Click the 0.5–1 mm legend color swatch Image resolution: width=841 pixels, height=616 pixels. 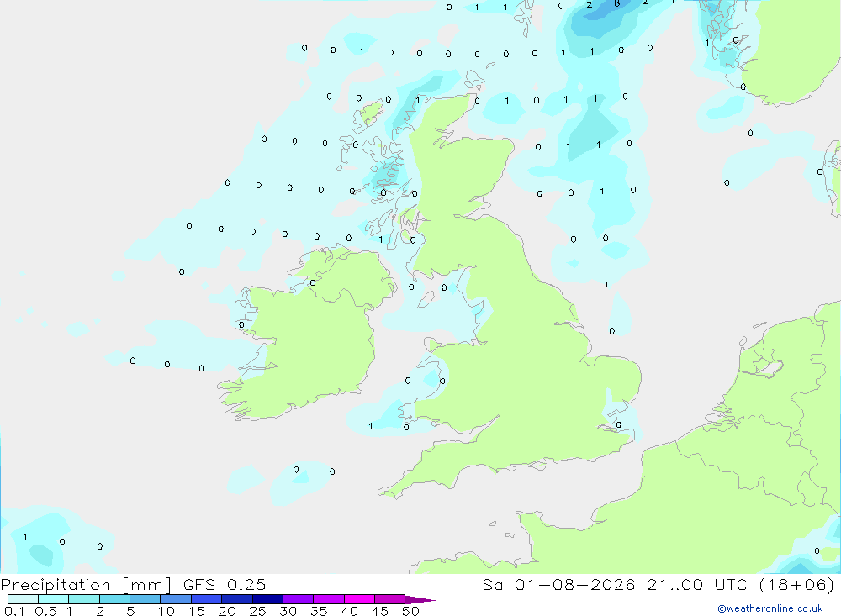click(x=54, y=599)
